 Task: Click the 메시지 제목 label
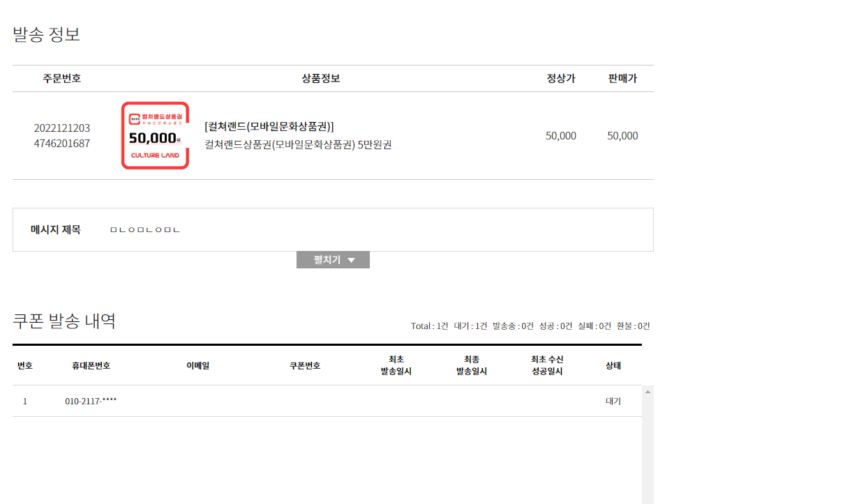tap(56, 229)
